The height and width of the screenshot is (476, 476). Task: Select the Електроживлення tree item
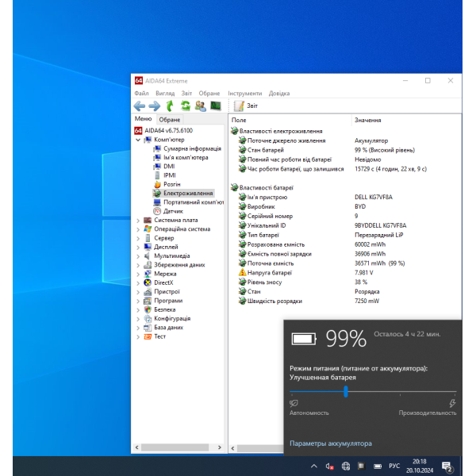(x=188, y=193)
